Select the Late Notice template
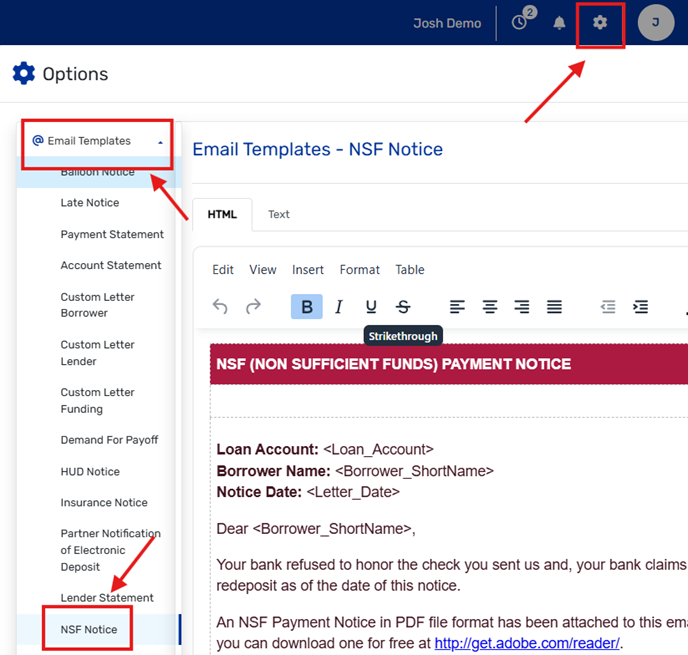Screen dimensions: 688x655 point(90,203)
